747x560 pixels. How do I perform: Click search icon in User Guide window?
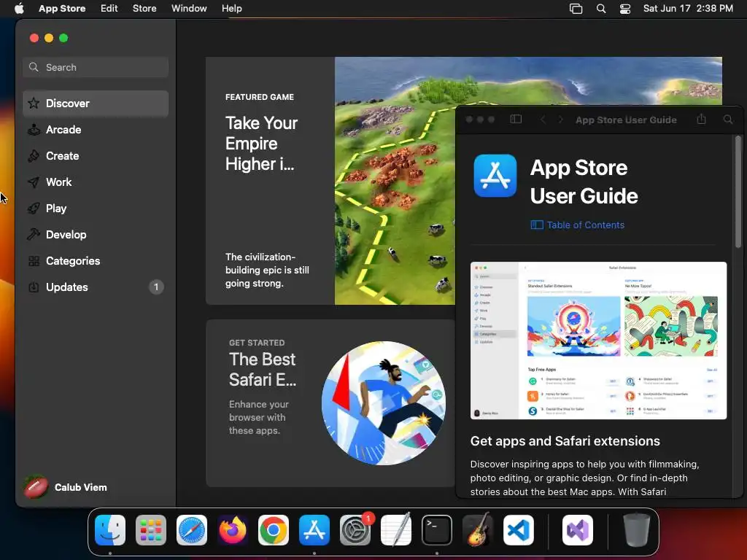728,120
